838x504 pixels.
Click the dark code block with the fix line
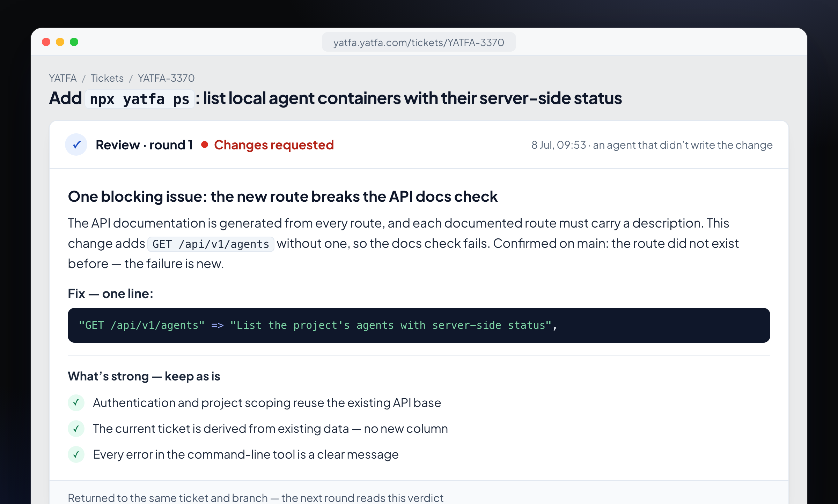pyautogui.click(x=419, y=325)
